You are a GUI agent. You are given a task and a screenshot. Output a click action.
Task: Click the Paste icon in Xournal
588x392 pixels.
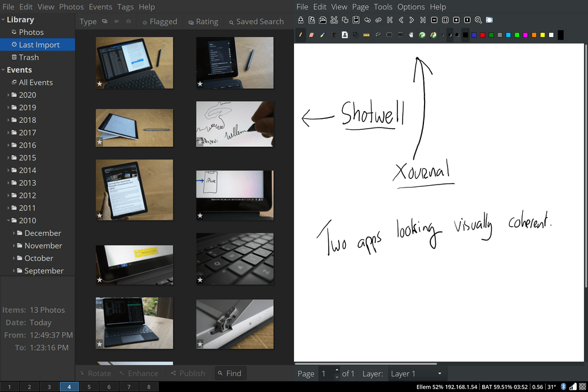[x=356, y=19]
